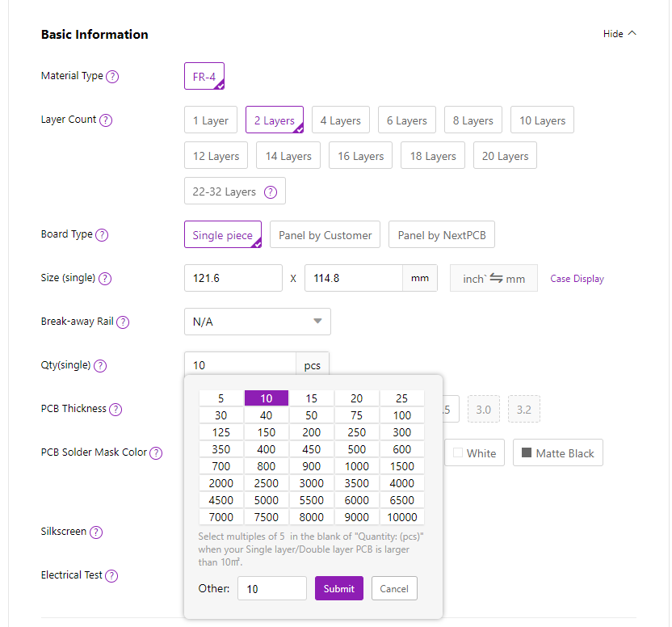Viewport: 672px width, 627px height.
Task: Open the Qty(single) quantity field
Action: click(240, 365)
